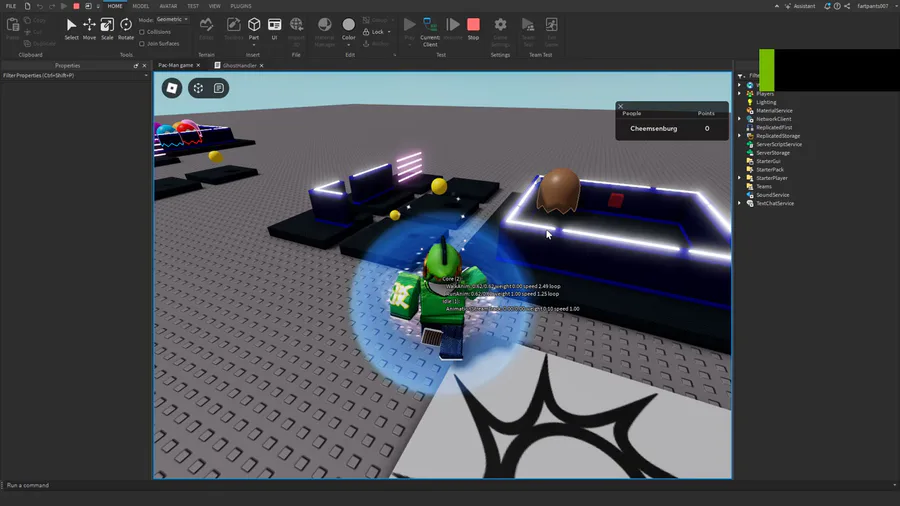Switch to the HOME ribbon tab
Image resolution: width=900 pixels, height=506 pixels.
pyautogui.click(x=115, y=6)
